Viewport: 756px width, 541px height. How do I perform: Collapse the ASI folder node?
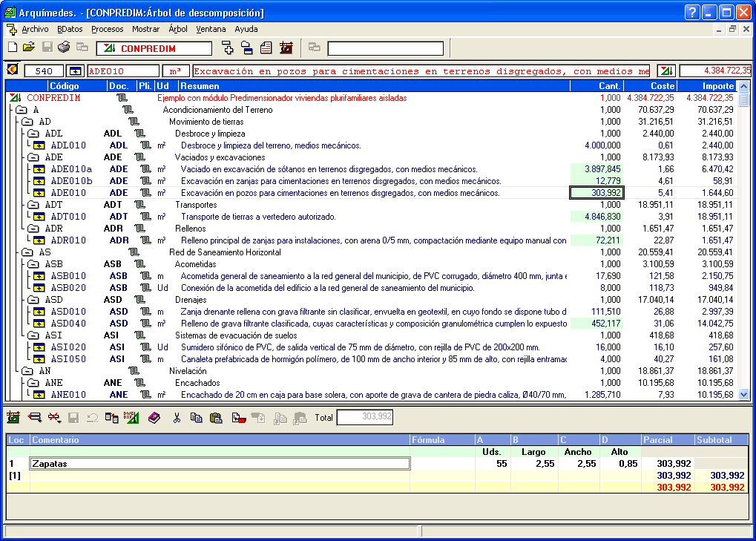33,335
